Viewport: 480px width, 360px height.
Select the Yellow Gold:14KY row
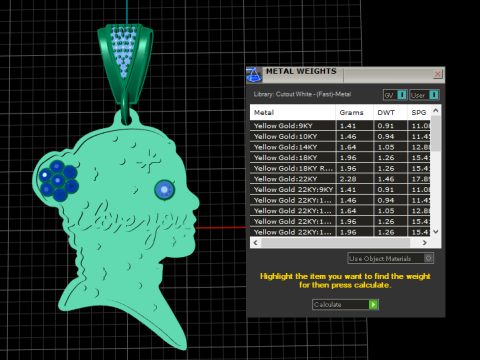[x=340, y=147]
